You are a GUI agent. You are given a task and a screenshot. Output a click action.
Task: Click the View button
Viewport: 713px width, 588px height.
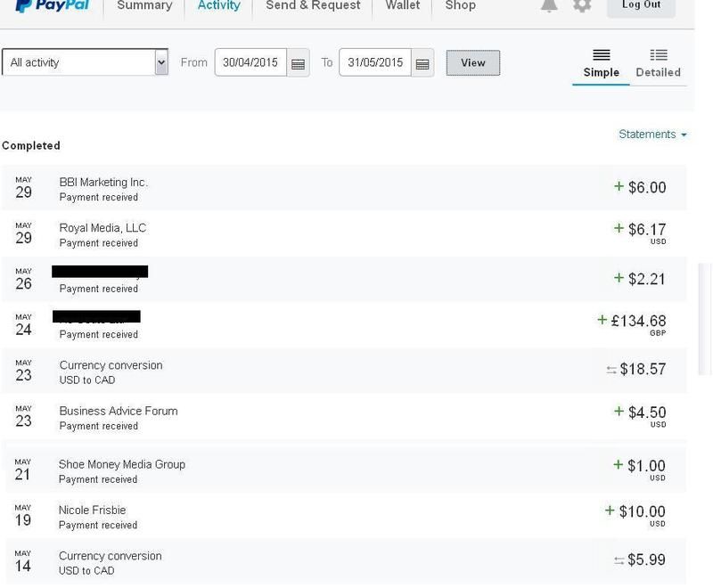[x=472, y=62]
